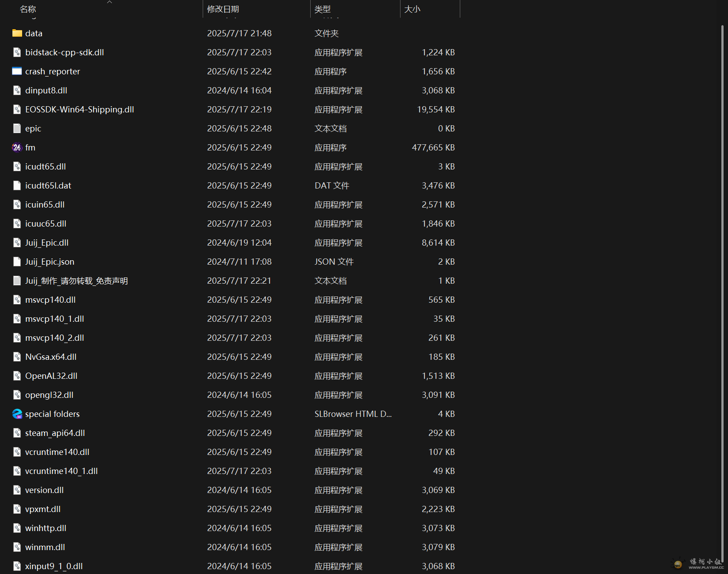Viewport: 728px width, 574px height.
Task: Click the 2025/6/15 22:42 date cell
Action: click(x=239, y=71)
